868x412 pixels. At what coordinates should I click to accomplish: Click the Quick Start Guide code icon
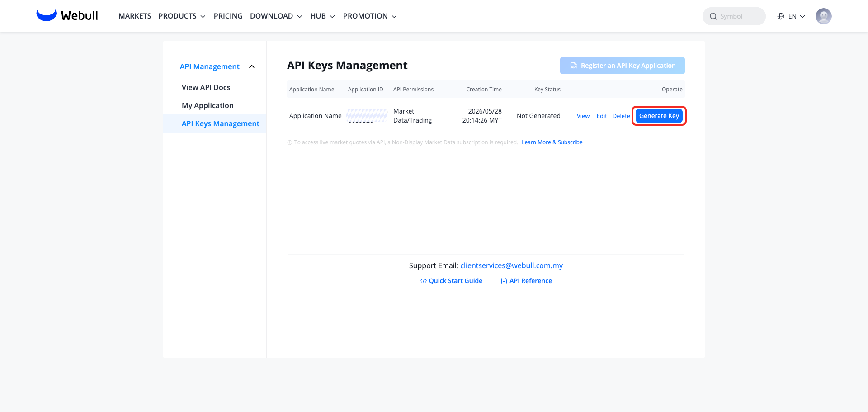423,281
